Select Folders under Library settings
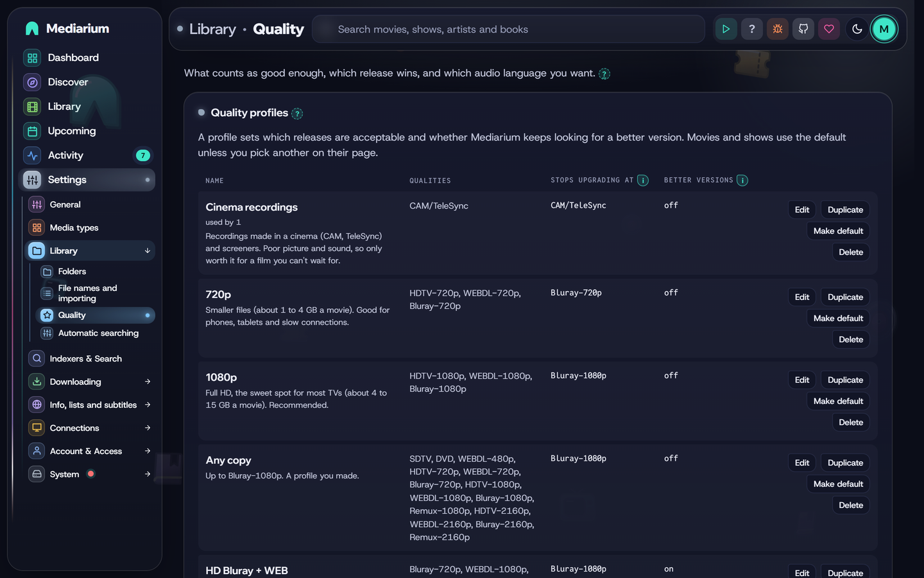924x578 pixels. 96,272
